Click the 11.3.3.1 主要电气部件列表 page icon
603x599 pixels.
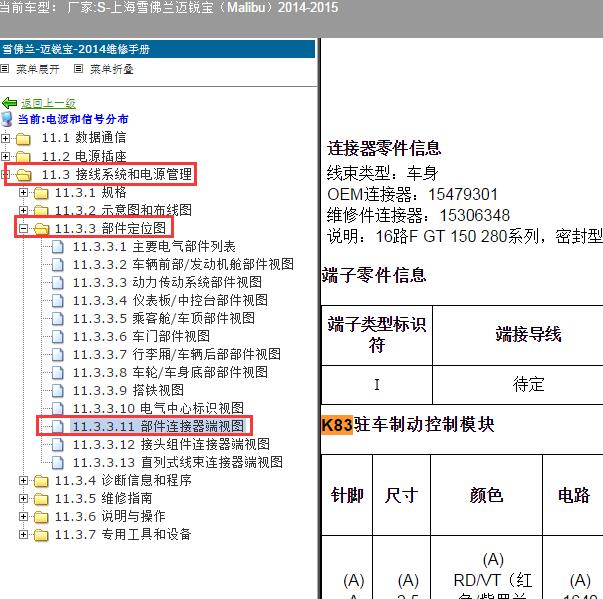pos(58,247)
